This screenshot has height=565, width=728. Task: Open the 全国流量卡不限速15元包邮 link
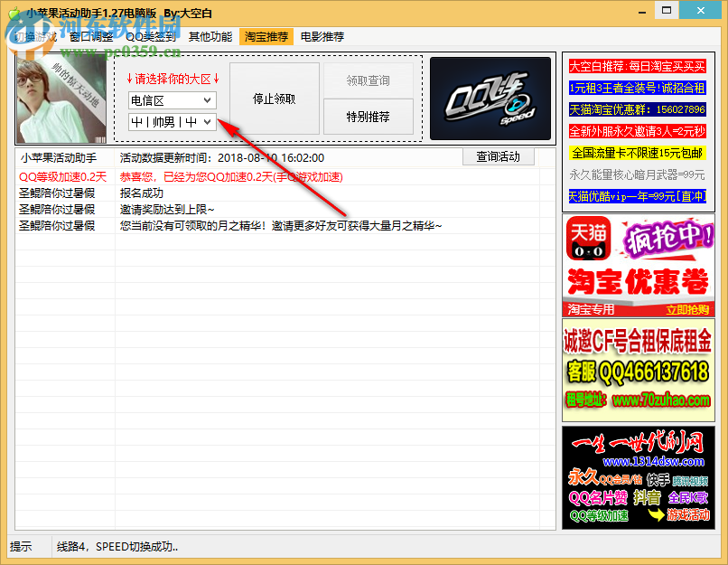[637, 153]
